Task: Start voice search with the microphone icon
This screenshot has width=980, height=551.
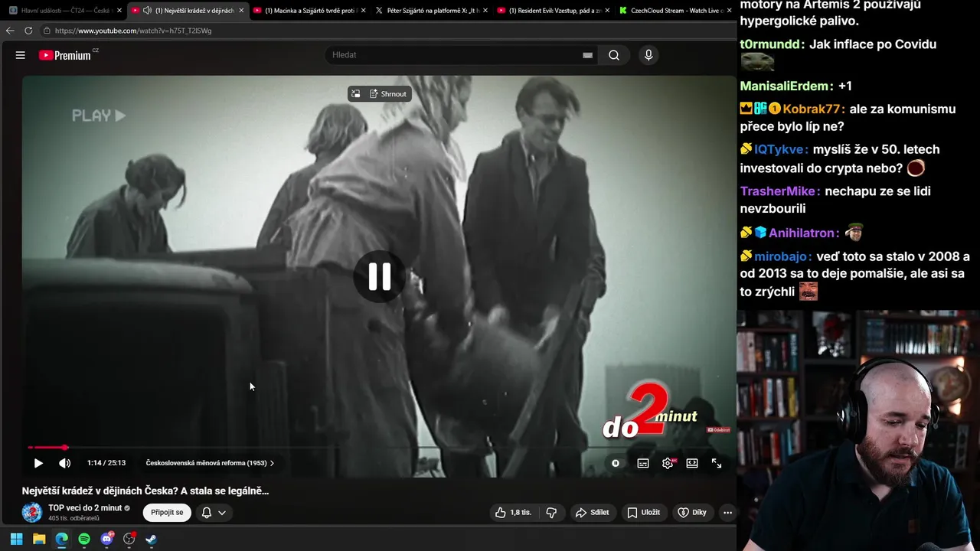Action: (648, 55)
